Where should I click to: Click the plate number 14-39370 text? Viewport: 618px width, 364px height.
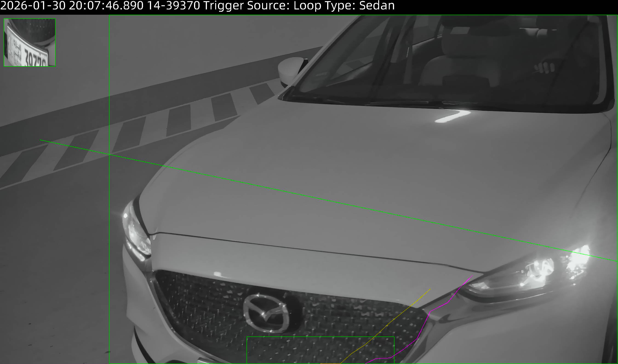coord(174,6)
